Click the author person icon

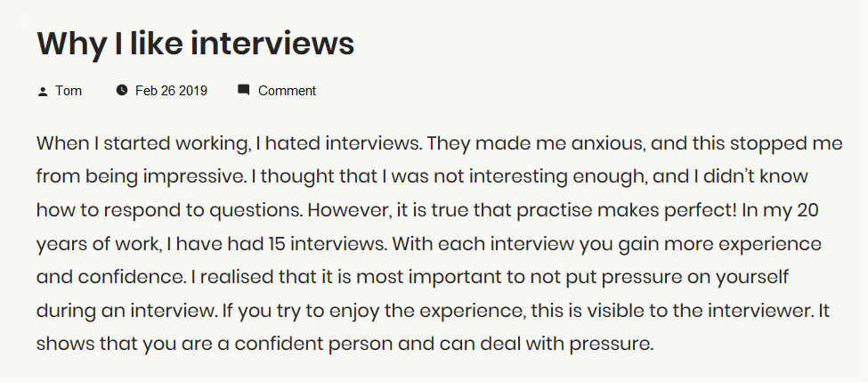click(42, 91)
